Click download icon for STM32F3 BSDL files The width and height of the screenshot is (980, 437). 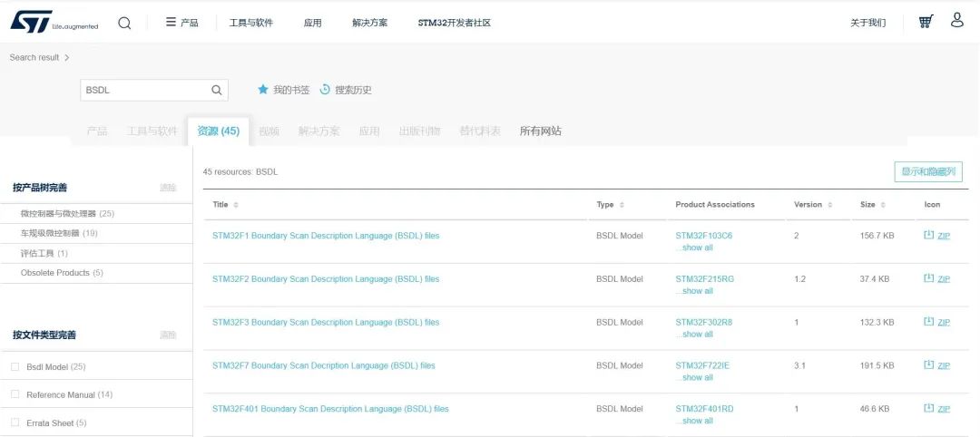[x=929, y=322]
